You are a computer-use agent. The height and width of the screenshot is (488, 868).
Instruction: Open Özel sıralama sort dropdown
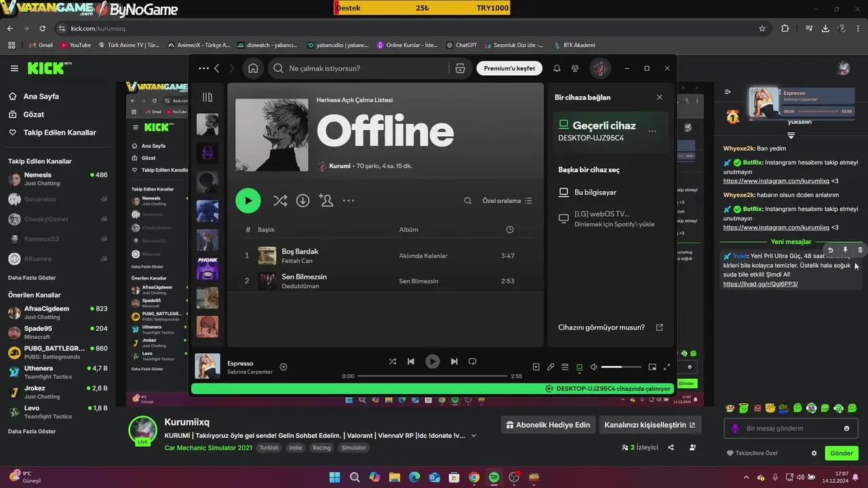[x=507, y=201]
